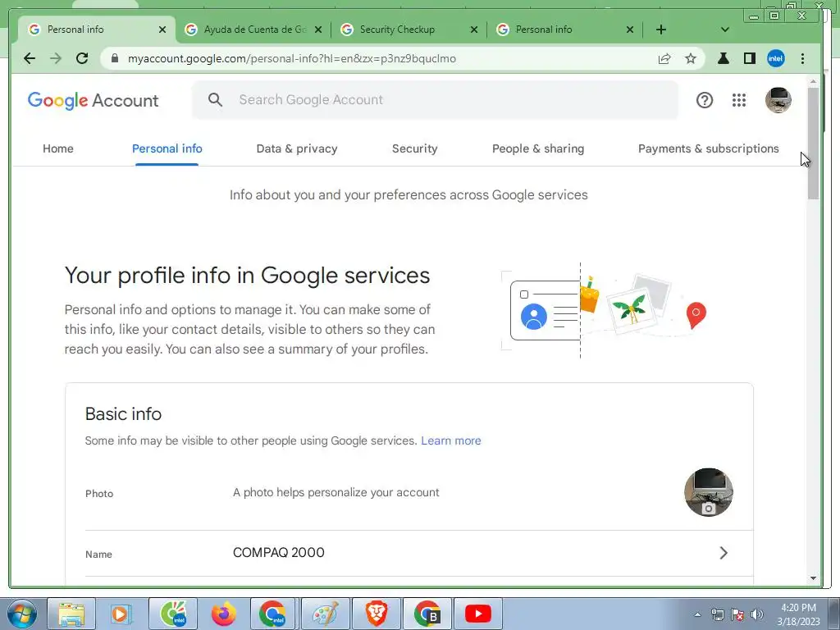Open the Paint app in taskbar
Viewport: 840px width, 630px height.
[x=325, y=614]
